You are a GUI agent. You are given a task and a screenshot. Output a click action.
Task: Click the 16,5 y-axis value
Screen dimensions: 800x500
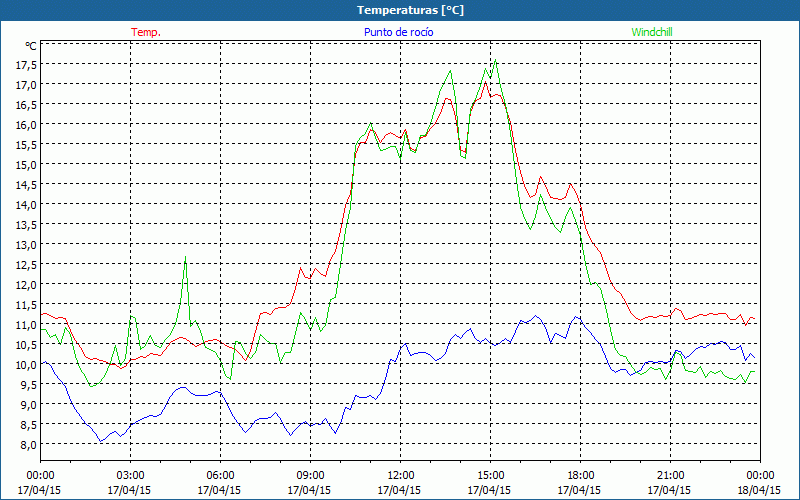(26, 104)
